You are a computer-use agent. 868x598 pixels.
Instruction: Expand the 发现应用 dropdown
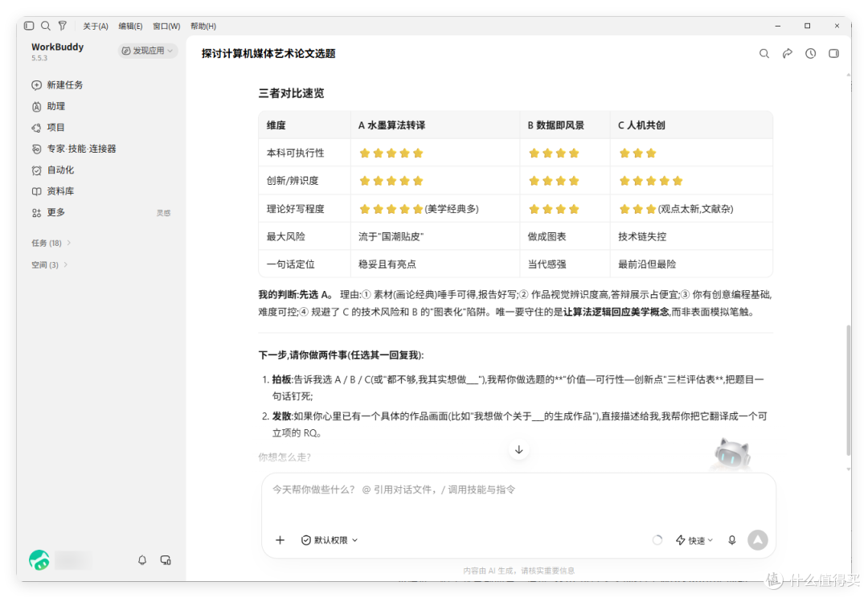(x=147, y=51)
